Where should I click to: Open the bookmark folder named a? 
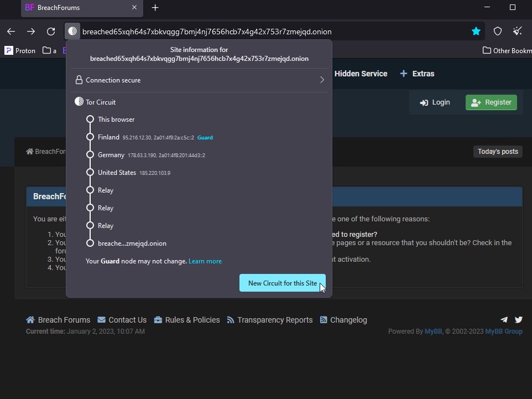50,50
